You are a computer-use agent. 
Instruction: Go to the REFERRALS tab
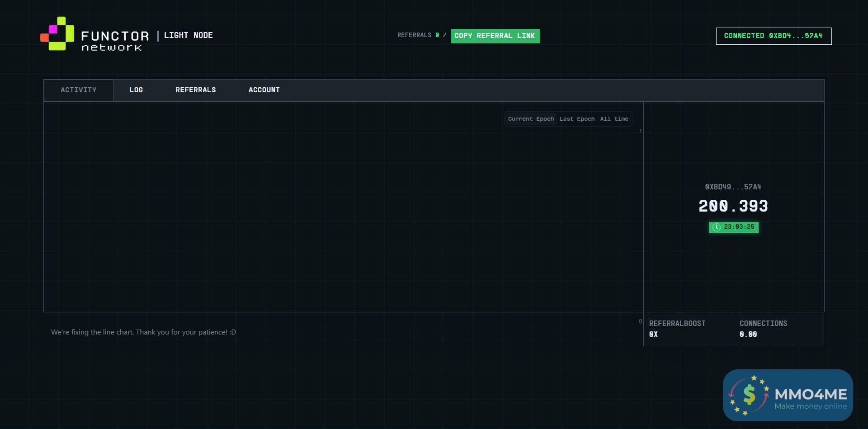click(196, 90)
